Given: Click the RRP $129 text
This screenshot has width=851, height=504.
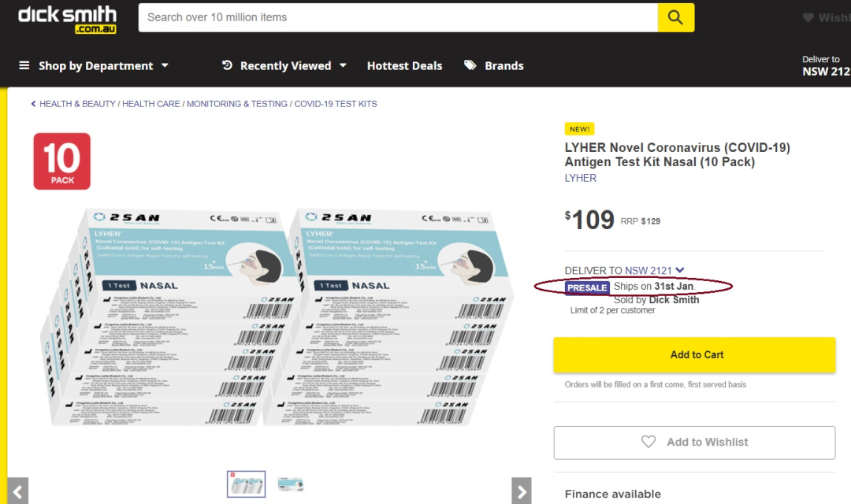Looking at the screenshot, I should 641,221.
